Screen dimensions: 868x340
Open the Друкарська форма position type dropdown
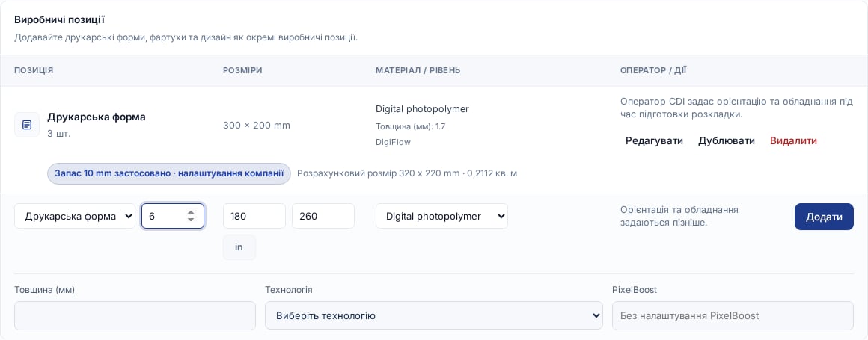(x=75, y=216)
